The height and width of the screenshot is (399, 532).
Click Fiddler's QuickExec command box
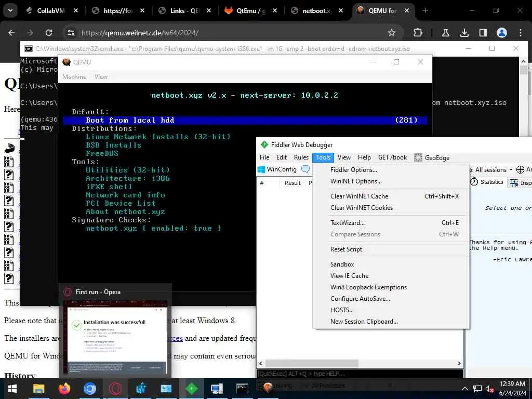click(x=360, y=374)
